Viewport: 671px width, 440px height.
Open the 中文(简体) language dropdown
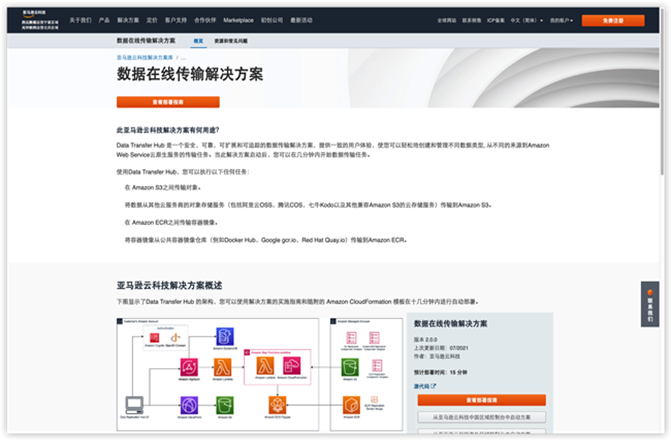[x=526, y=21]
